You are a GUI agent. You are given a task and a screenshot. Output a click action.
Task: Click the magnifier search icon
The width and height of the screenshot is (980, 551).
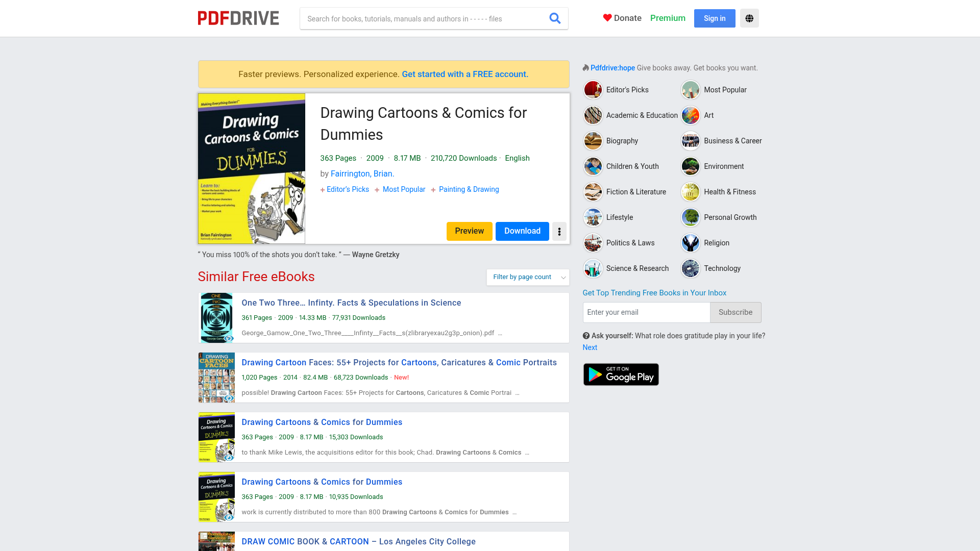point(555,18)
